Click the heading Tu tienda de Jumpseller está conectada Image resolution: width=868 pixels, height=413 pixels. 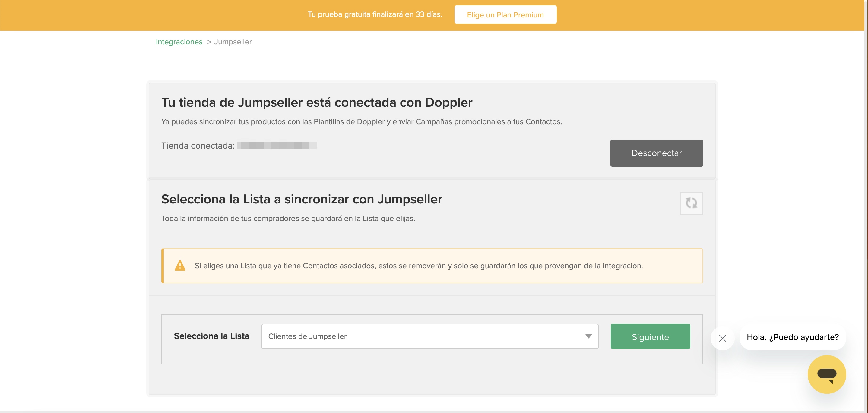[317, 102]
